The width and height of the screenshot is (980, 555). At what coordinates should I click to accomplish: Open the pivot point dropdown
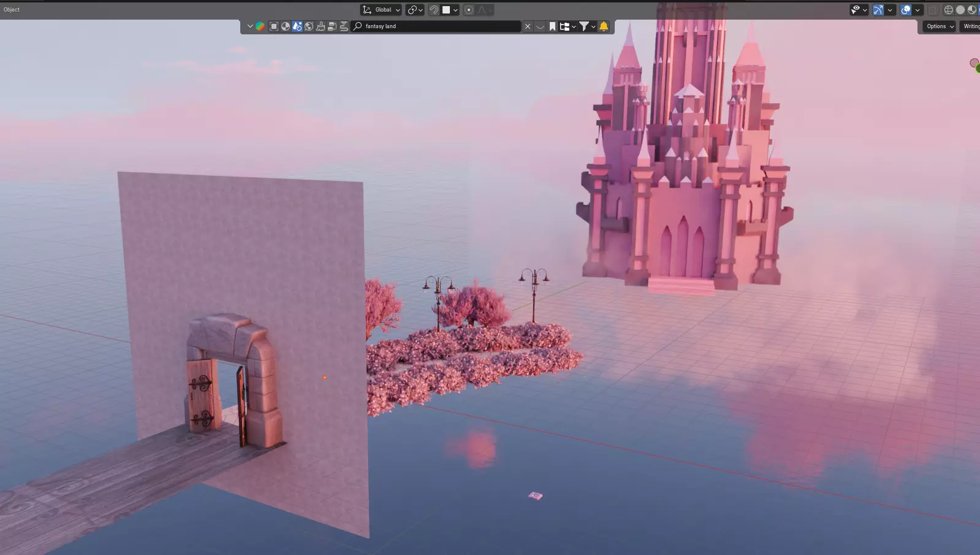coord(416,10)
